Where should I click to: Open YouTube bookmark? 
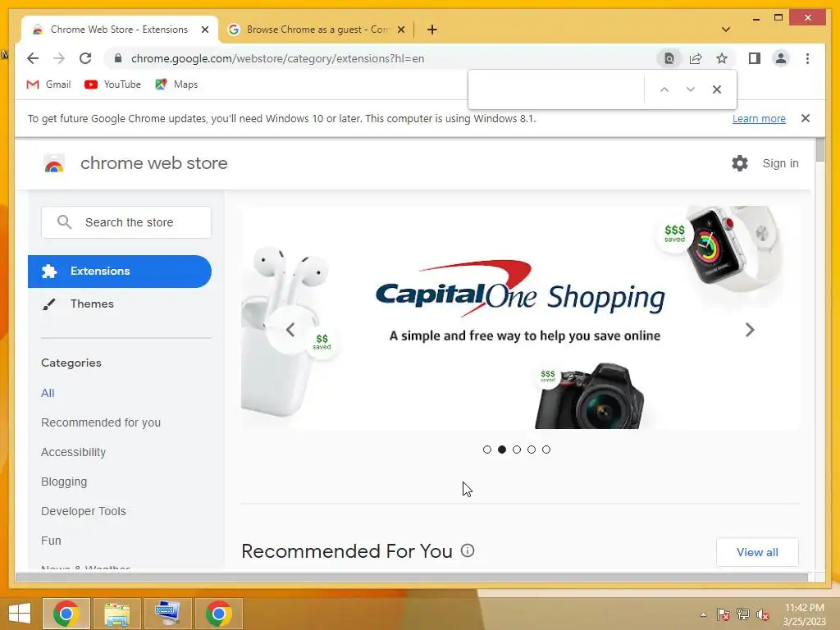click(112, 84)
